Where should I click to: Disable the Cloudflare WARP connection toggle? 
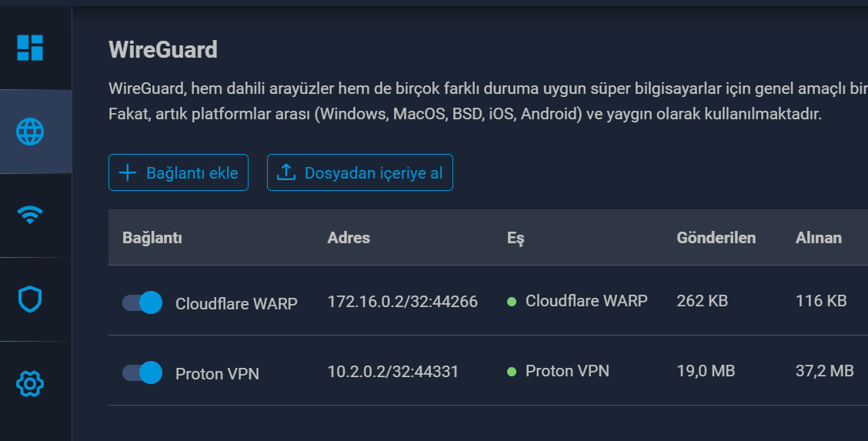click(142, 302)
